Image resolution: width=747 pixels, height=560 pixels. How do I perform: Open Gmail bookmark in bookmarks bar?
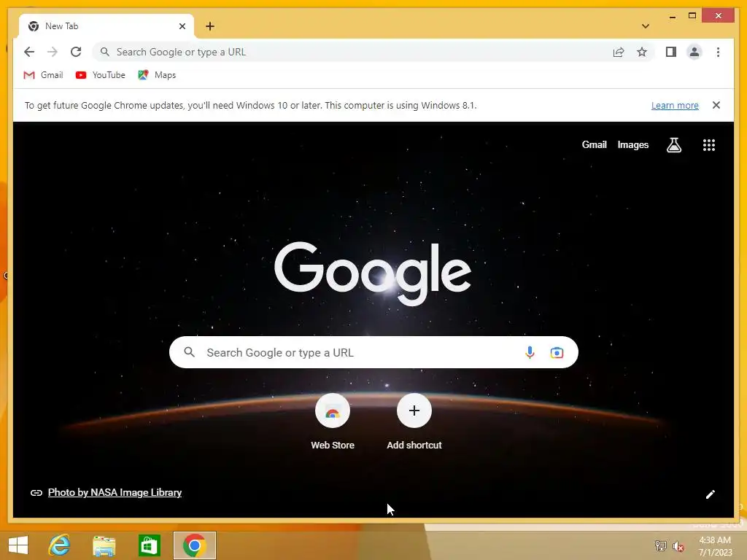pyautogui.click(x=43, y=75)
